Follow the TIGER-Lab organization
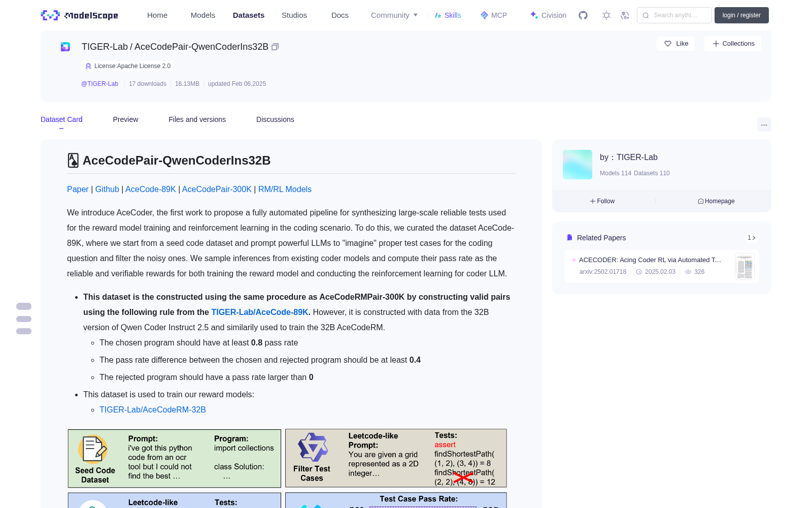The width and height of the screenshot is (812, 508). click(602, 201)
